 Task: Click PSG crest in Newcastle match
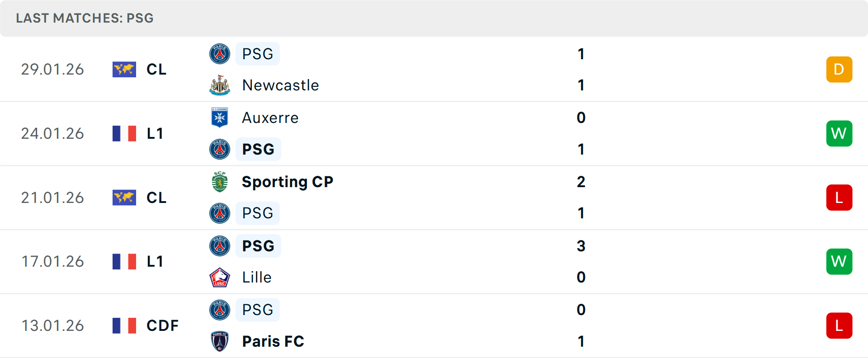coord(220,54)
